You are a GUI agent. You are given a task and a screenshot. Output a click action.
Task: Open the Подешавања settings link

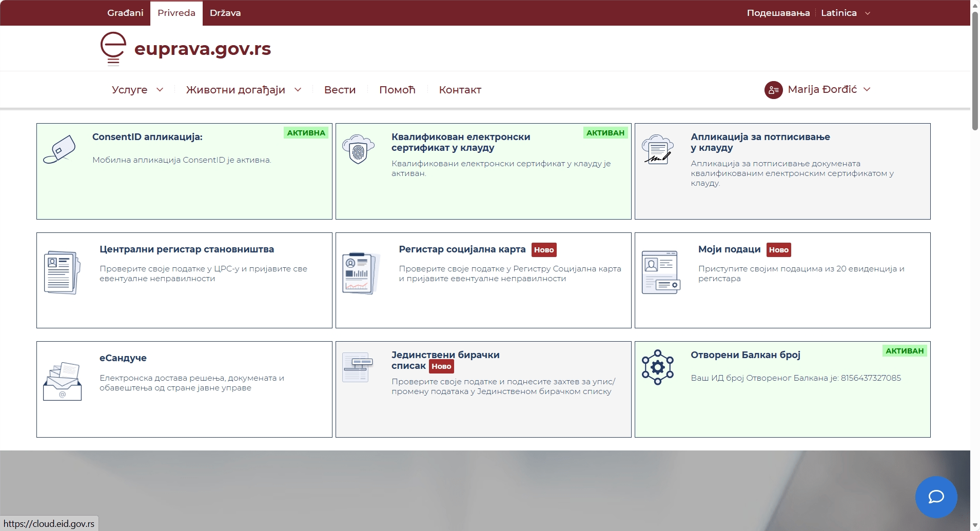point(778,13)
